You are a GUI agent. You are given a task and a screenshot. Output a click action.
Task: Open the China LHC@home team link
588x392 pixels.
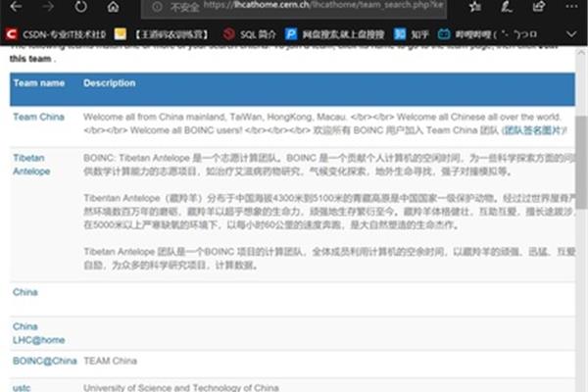point(38,333)
